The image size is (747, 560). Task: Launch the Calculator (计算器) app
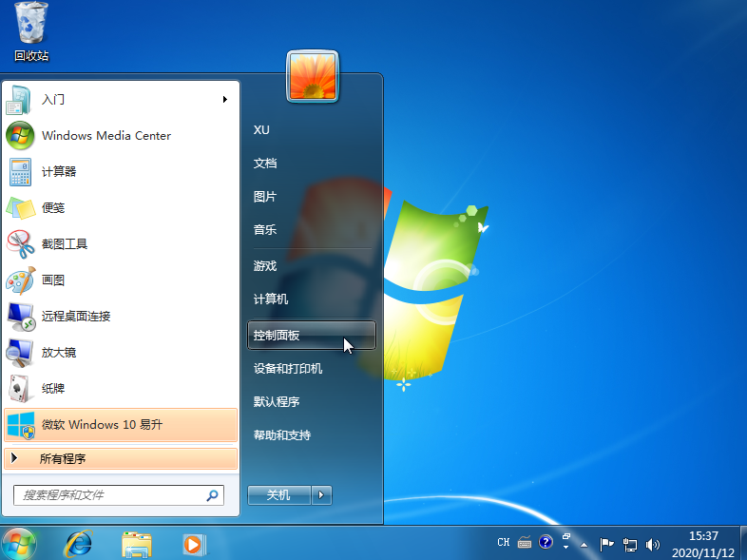pyautogui.click(x=121, y=171)
